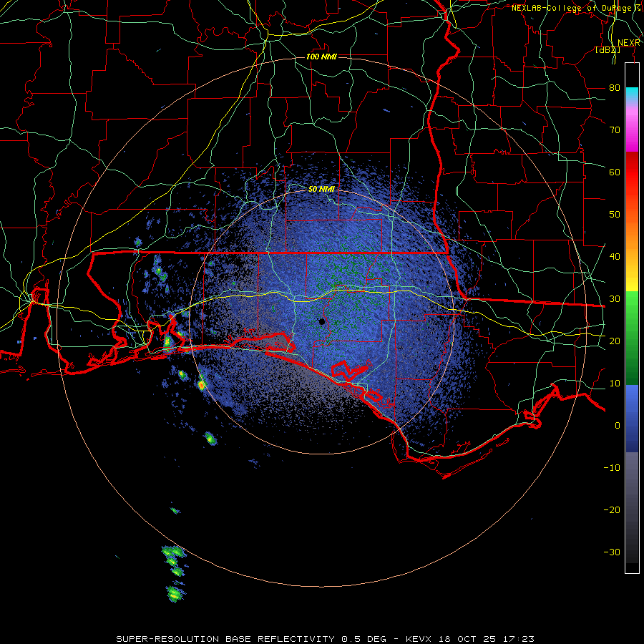
Task: Click the 70 value on the dBZ scale
Action: pyautogui.click(x=615, y=130)
